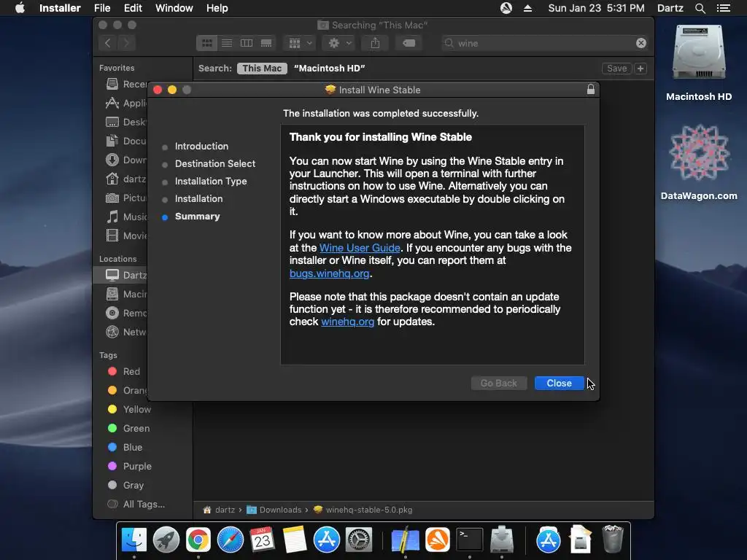Click the eject icon in menu bar
747x560 pixels.
pyautogui.click(x=527, y=8)
